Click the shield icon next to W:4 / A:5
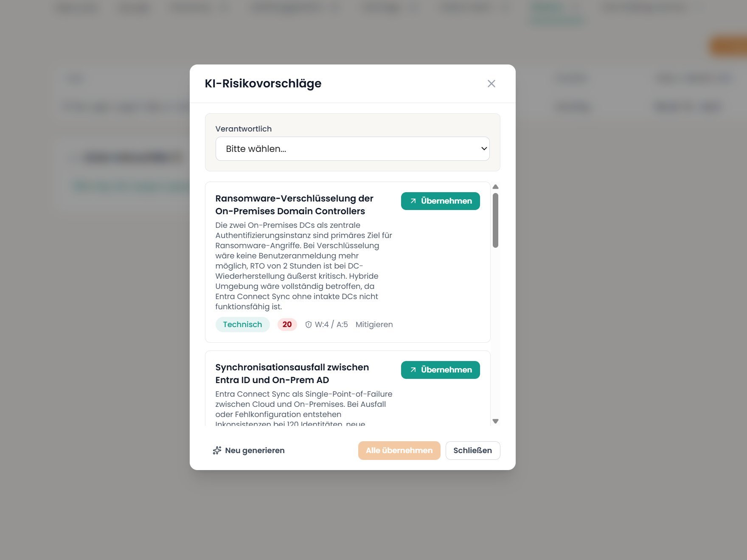Image resolution: width=747 pixels, height=560 pixels. pos(309,325)
